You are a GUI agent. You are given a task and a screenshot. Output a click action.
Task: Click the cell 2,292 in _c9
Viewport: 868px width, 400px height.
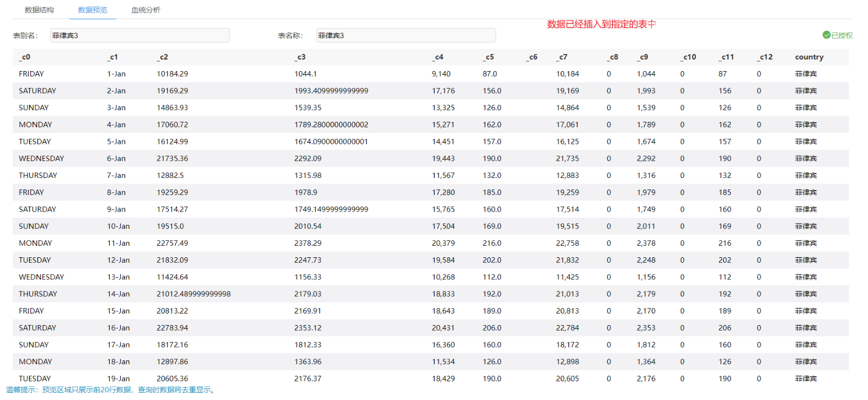point(646,159)
